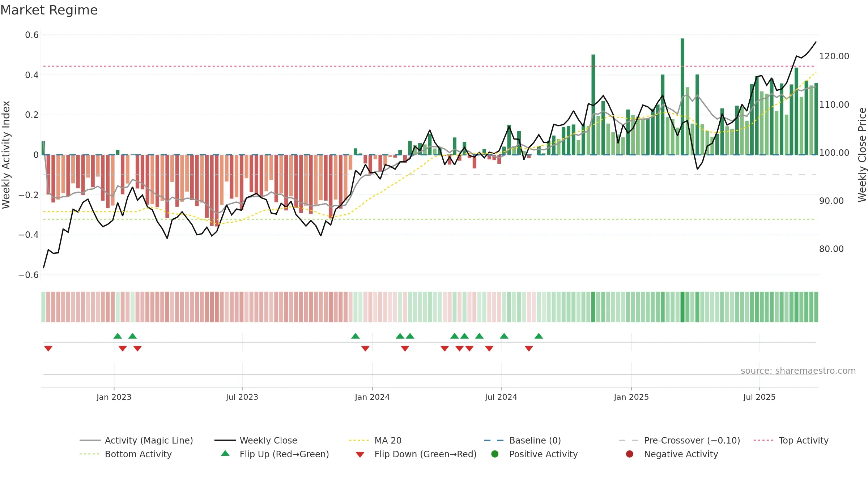Click the Flip Up (Red→Green) legend label
The width and height of the screenshot is (868, 488).
[284, 454]
